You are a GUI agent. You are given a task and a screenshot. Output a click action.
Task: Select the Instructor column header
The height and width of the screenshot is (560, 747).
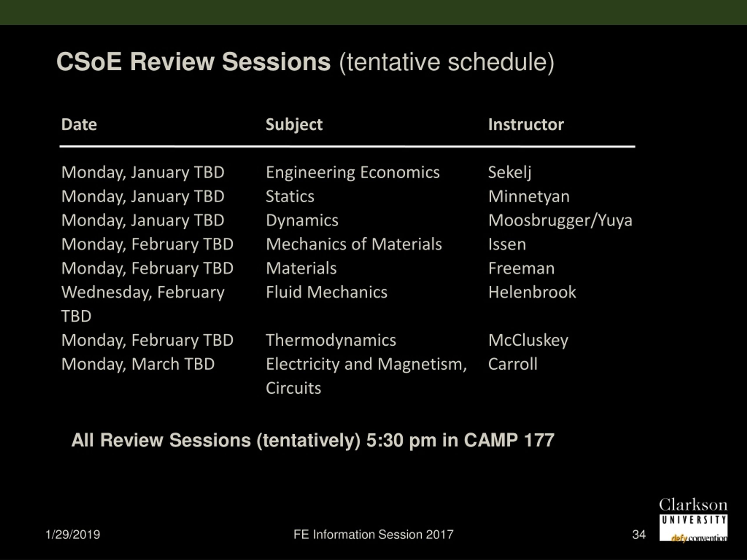point(526,125)
